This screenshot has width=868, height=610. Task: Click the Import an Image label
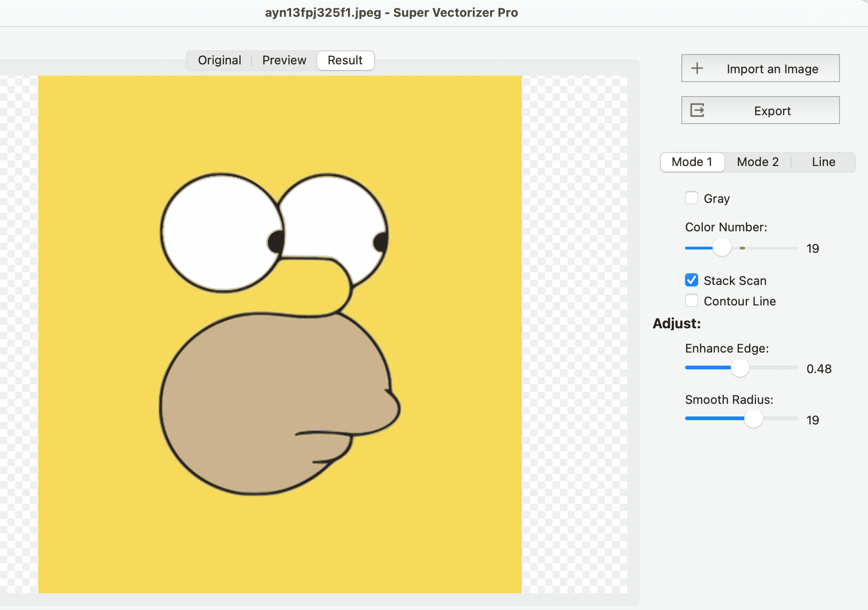point(772,69)
